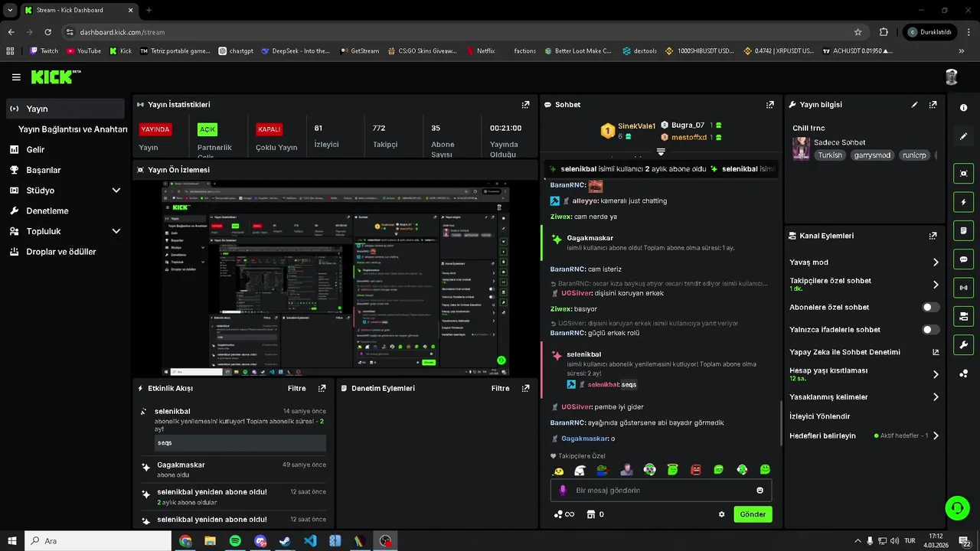The image size is (980, 551).
Task: Insert the Pepe frog emote
Action: [603, 470]
